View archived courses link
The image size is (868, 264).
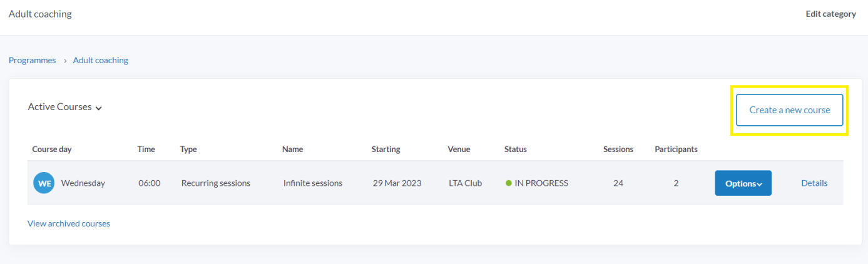coord(69,223)
